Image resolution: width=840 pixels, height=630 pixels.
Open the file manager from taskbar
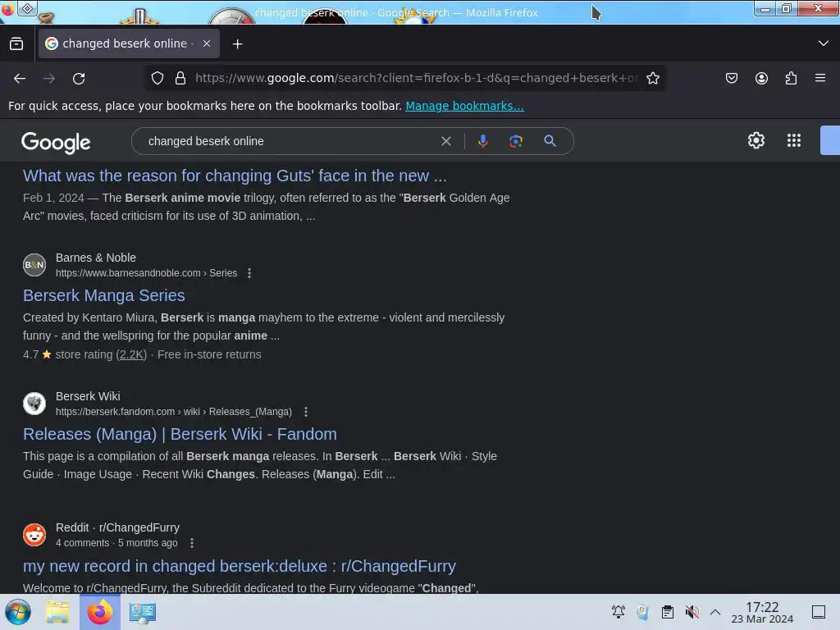pos(57,612)
